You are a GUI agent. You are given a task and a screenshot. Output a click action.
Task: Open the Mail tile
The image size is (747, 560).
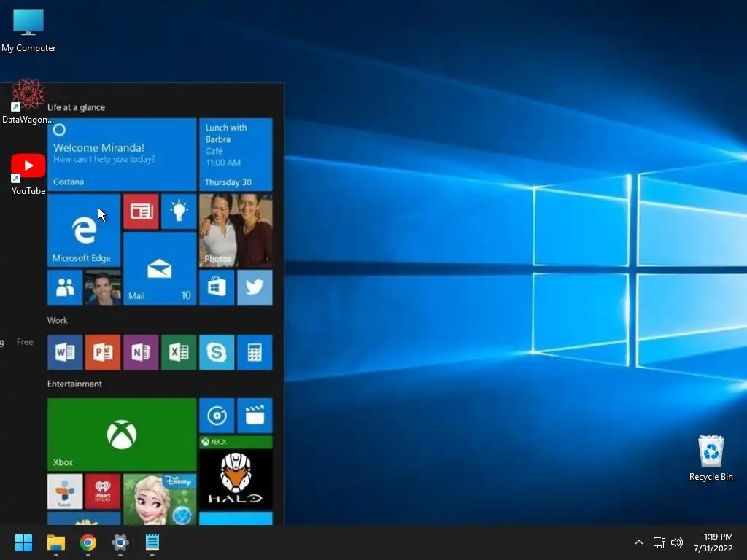pos(160,268)
